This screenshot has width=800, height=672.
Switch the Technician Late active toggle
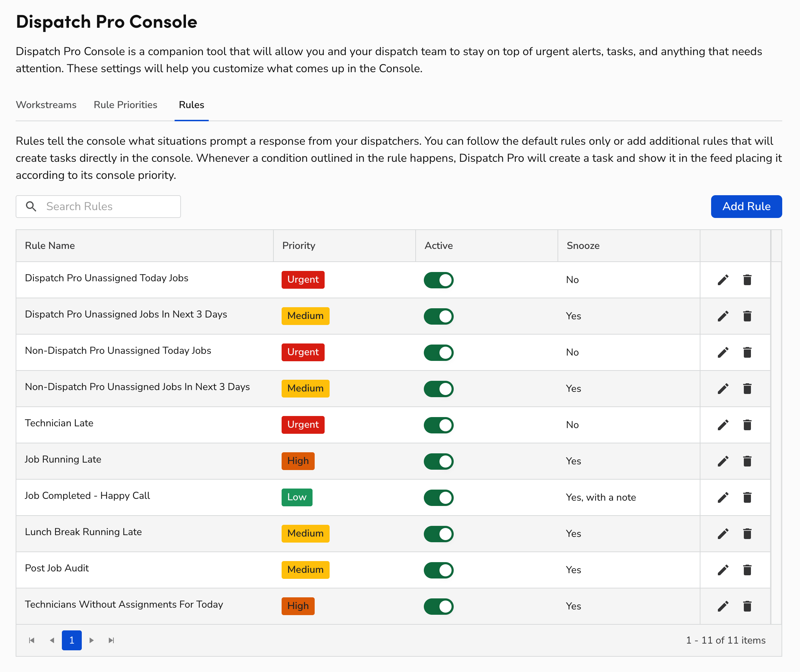(x=438, y=425)
